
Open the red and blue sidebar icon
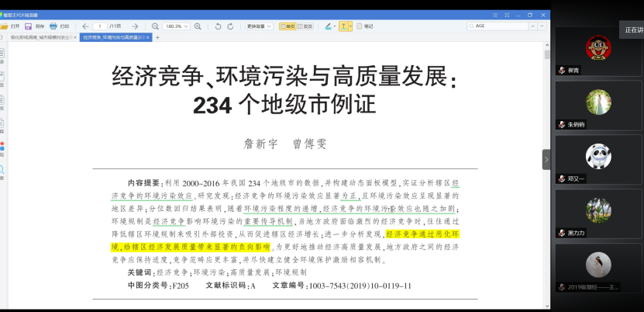tap(2, 147)
